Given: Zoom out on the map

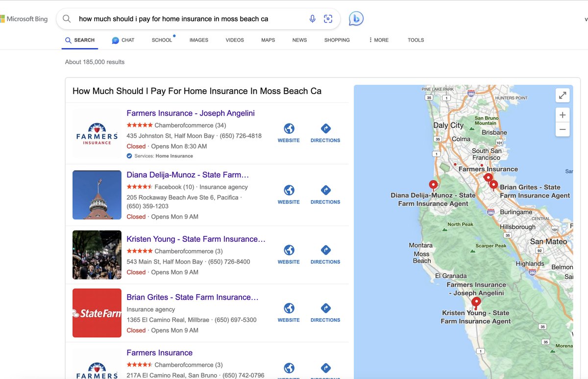Looking at the screenshot, I should point(563,129).
